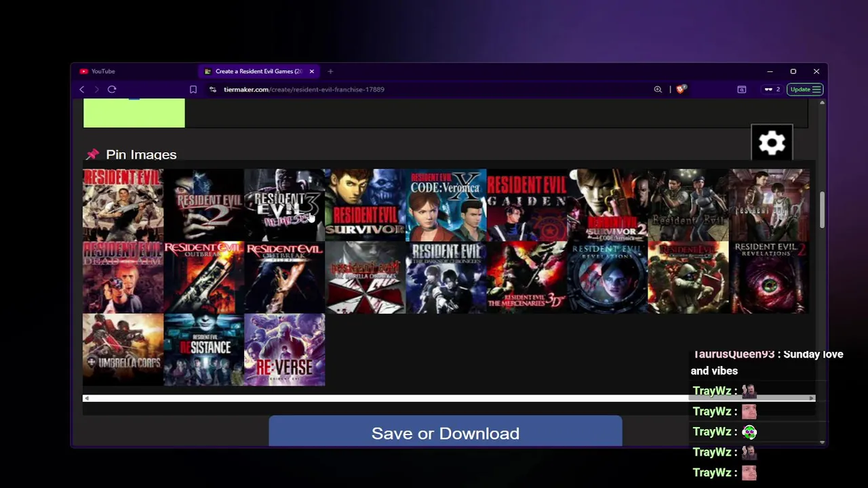Screen dimensions: 868x488
Task: Click the green Update menu button
Action: click(x=805, y=89)
